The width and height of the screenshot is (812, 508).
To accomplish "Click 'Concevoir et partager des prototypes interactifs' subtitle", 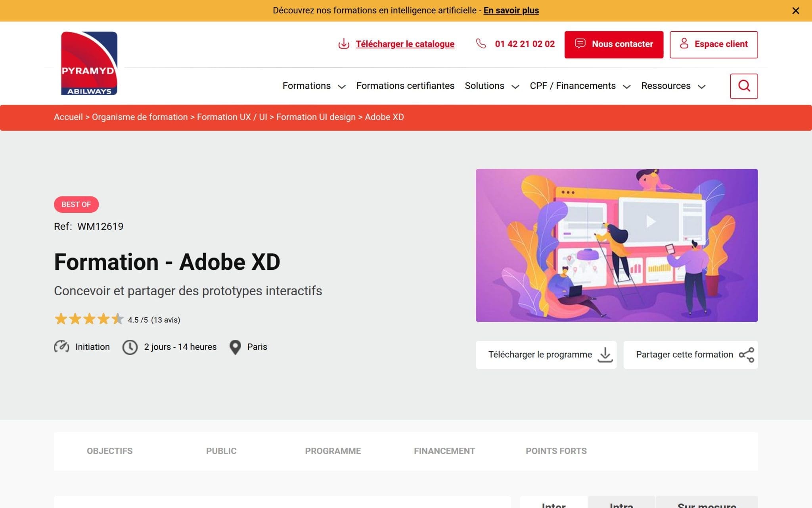I will (188, 291).
